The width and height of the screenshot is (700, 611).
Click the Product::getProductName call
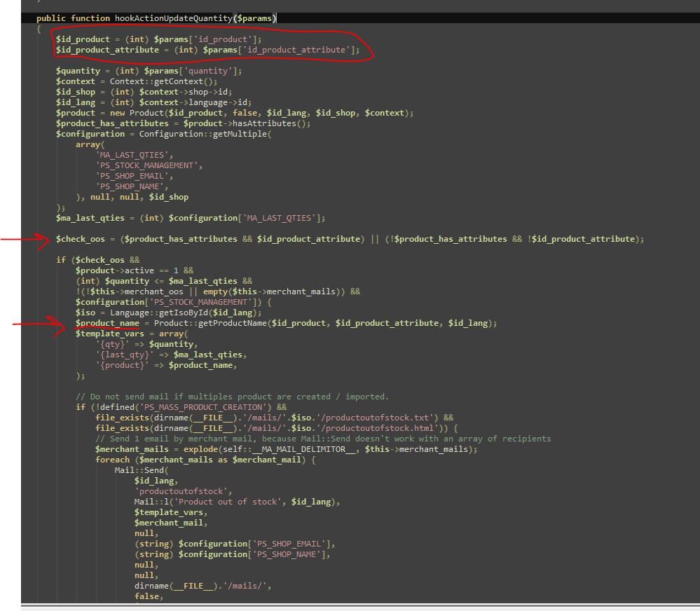coord(325,323)
